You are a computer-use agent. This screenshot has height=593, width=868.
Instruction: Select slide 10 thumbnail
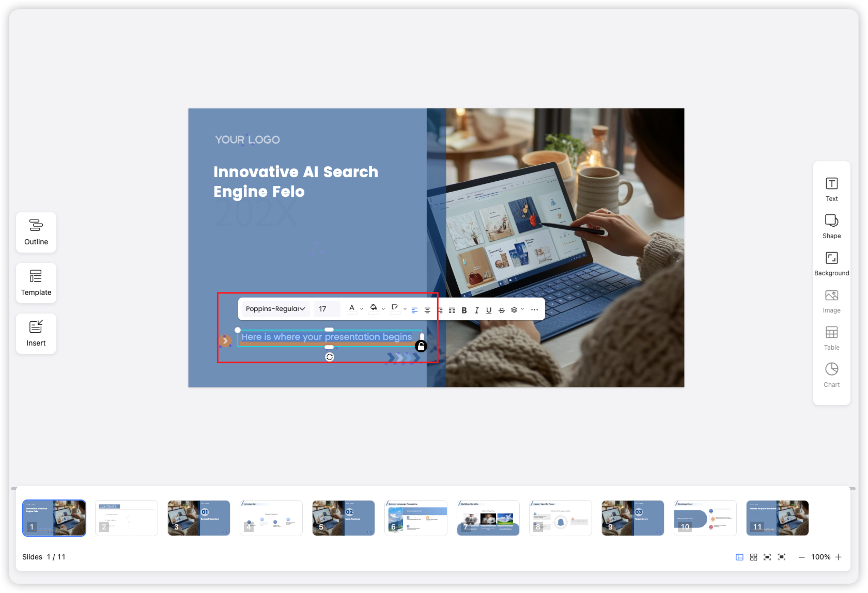tap(705, 518)
